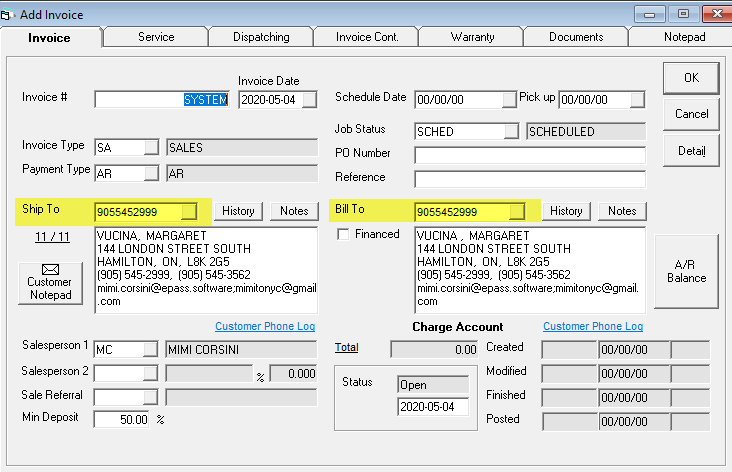
Task: Click the Invoice # field
Action: click(162, 99)
